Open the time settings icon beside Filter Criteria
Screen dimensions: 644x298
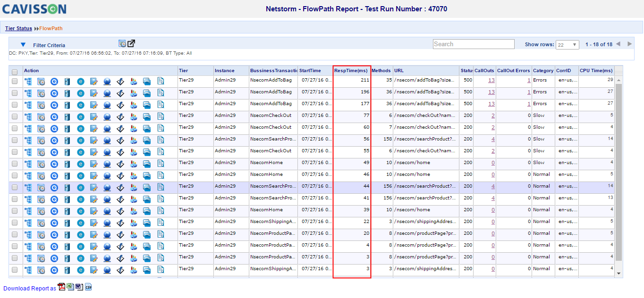[x=122, y=43]
